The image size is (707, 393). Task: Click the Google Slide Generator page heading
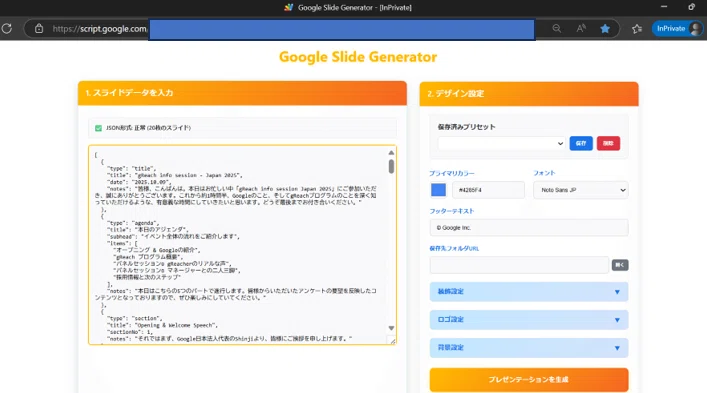tap(358, 57)
